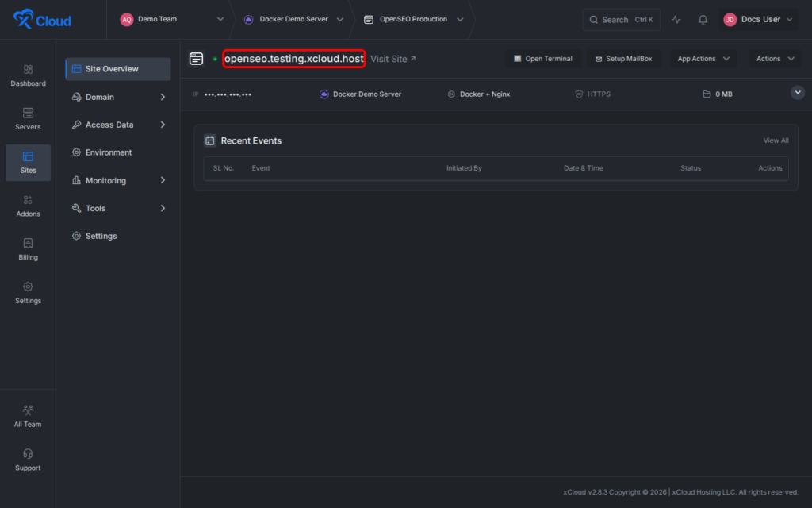Click the AQ Demo Team avatar
Image resolution: width=812 pixels, height=508 pixels.
pos(126,20)
